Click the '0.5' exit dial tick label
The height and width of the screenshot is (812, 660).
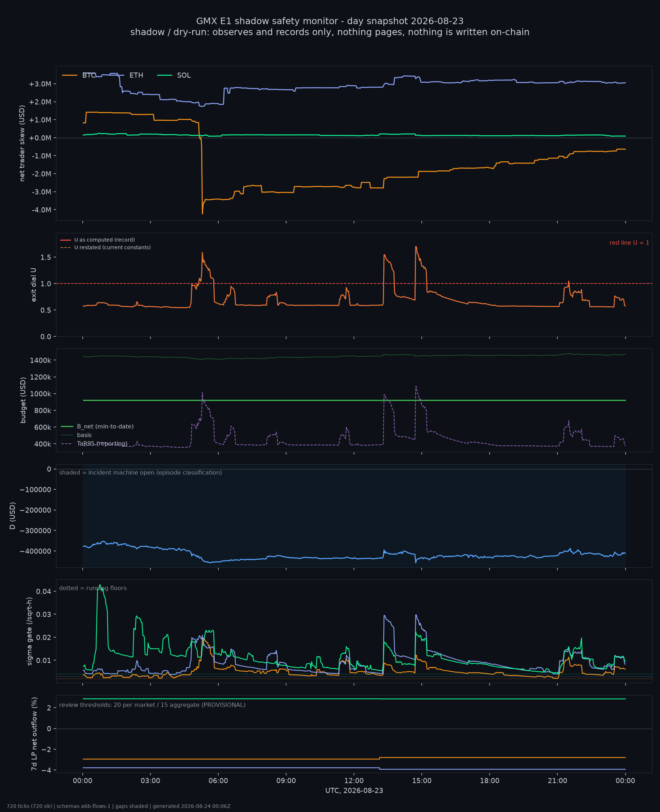(x=46, y=310)
